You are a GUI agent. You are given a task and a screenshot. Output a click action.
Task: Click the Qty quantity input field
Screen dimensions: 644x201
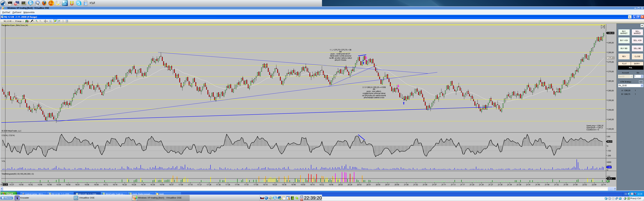(x=637, y=76)
